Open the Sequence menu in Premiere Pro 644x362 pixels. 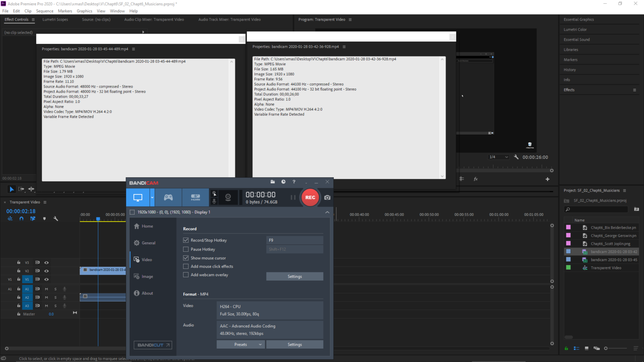pos(44,11)
